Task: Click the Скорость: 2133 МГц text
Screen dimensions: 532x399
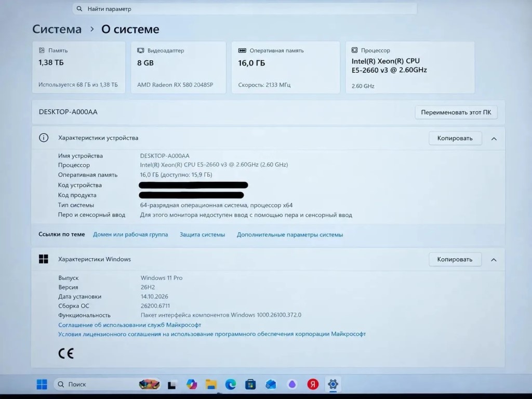Action: click(264, 85)
